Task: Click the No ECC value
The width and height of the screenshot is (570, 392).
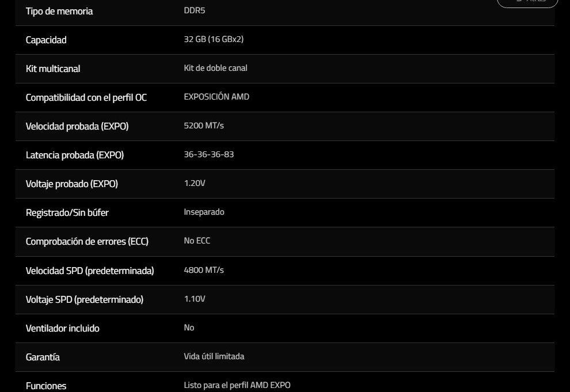Action: coord(197,241)
